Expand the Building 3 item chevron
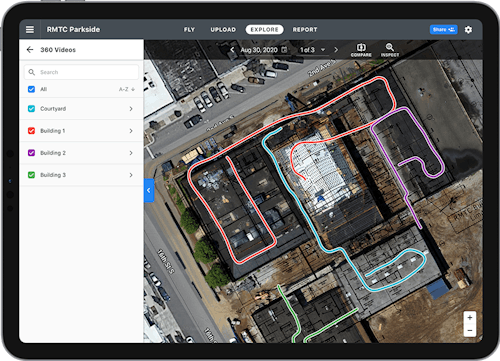500x361 pixels. click(131, 175)
